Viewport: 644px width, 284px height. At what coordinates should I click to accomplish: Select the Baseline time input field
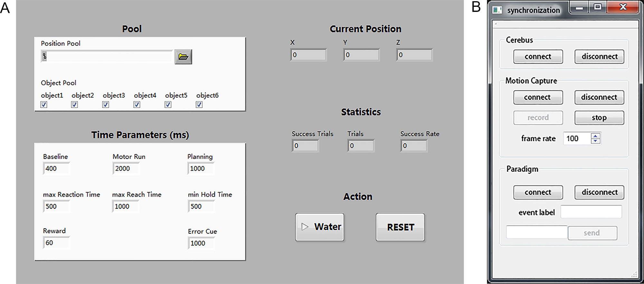click(56, 168)
